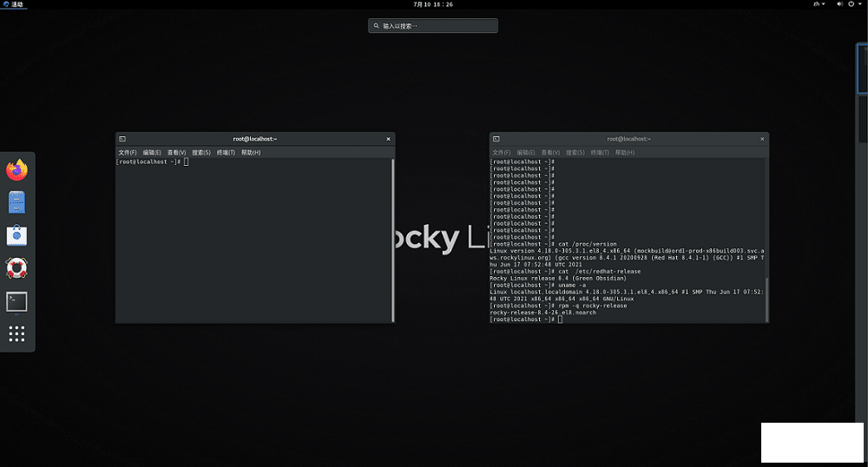Click 'rocky-release-8.4-26.el8.noarch' output line
Image resolution: width=868 pixels, height=467 pixels.
(543, 312)
